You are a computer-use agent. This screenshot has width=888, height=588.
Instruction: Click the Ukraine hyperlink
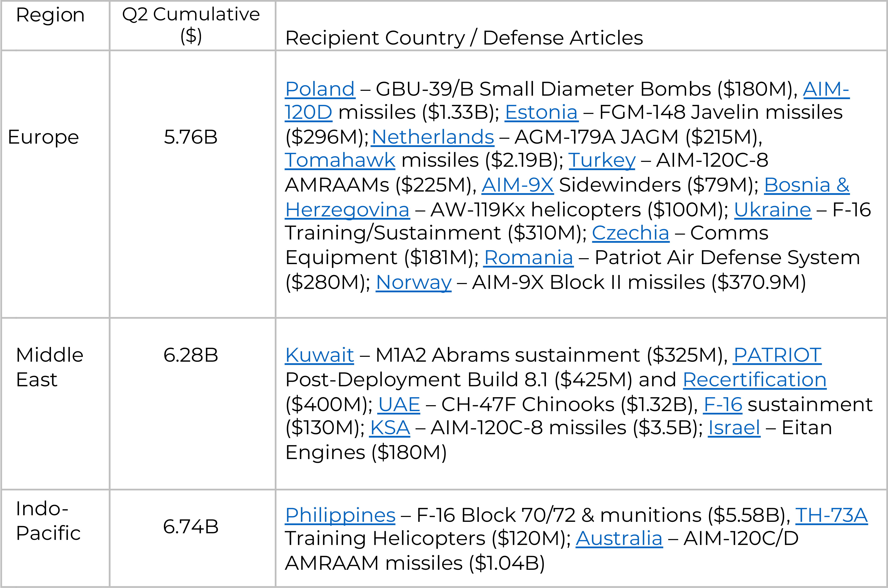click(773, 210)
